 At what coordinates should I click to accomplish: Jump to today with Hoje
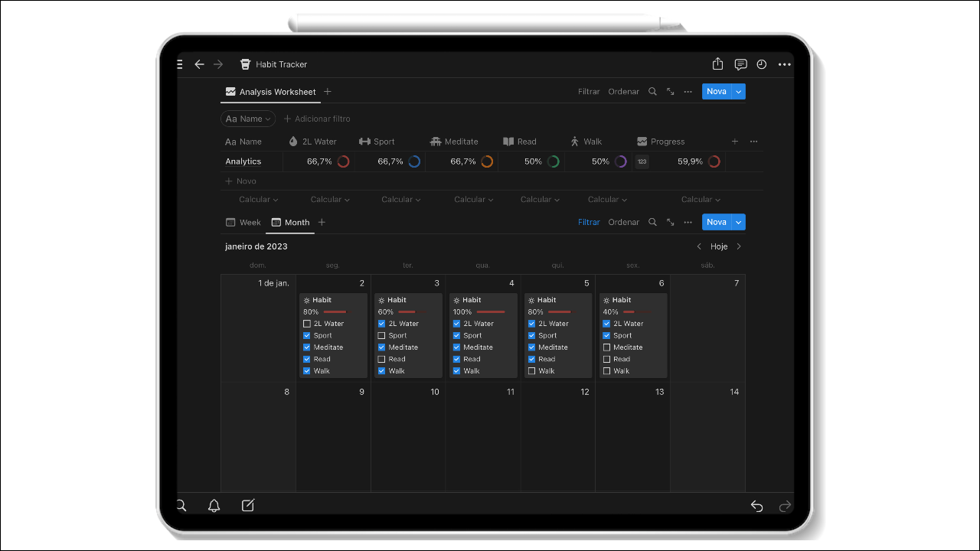click(x=719, y=246)
